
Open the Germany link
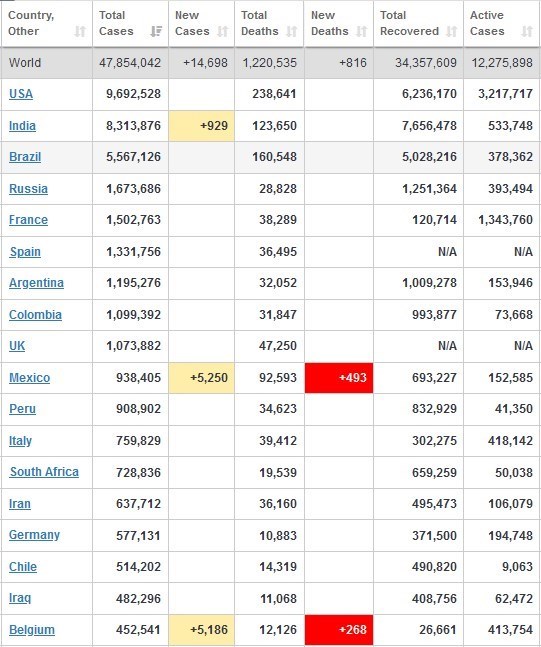[x=35, y=535]
